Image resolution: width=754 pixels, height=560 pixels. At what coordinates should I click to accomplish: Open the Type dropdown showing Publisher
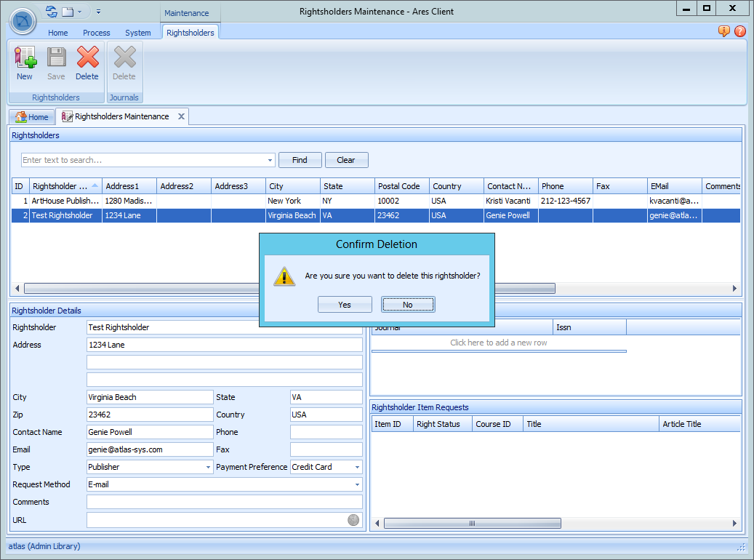coord(208,467)
